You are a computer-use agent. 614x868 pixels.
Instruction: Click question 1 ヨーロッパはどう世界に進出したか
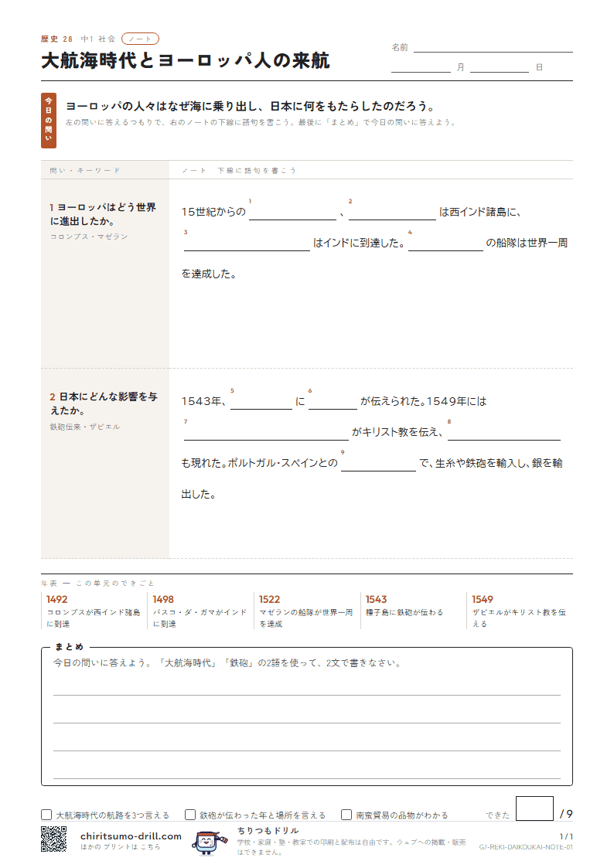pyautogui.click(x=103, y=214)
